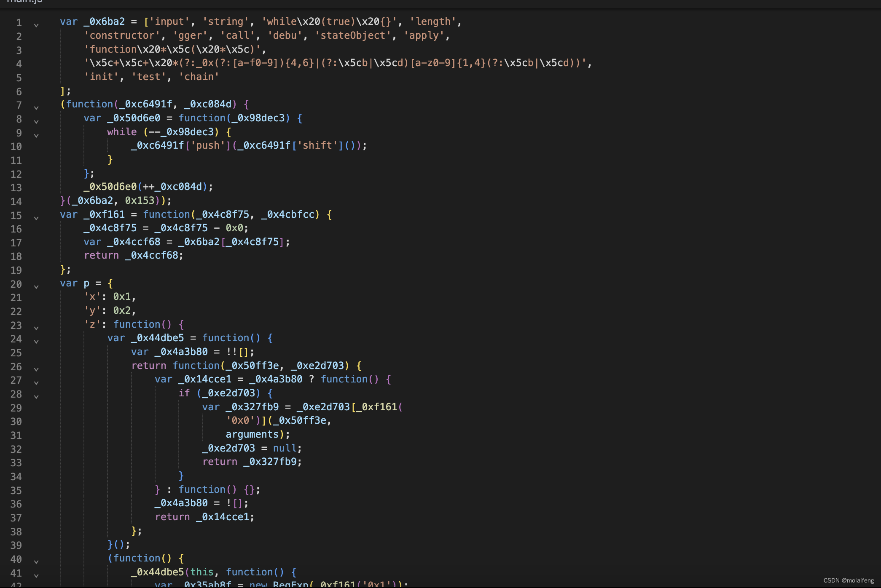Image resolution: width=881 pixels, height=588 pixels.
Task: Click the 'apply' string on line 2
Action: coord(424,35)
